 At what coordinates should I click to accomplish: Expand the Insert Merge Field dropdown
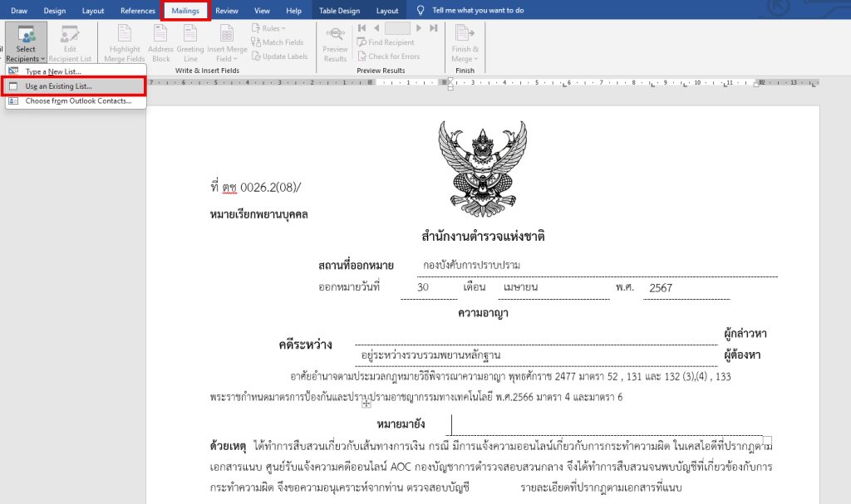pos(227,43)
